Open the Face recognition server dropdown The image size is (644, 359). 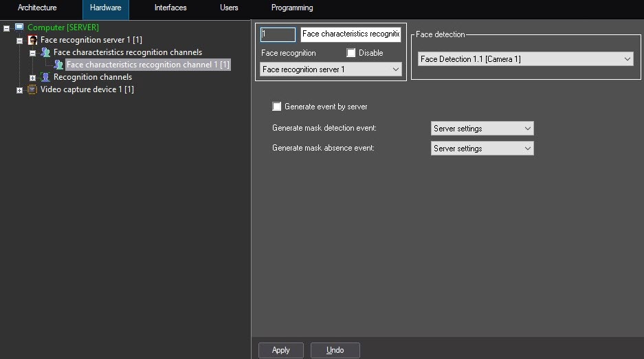[x=331, y=69]
